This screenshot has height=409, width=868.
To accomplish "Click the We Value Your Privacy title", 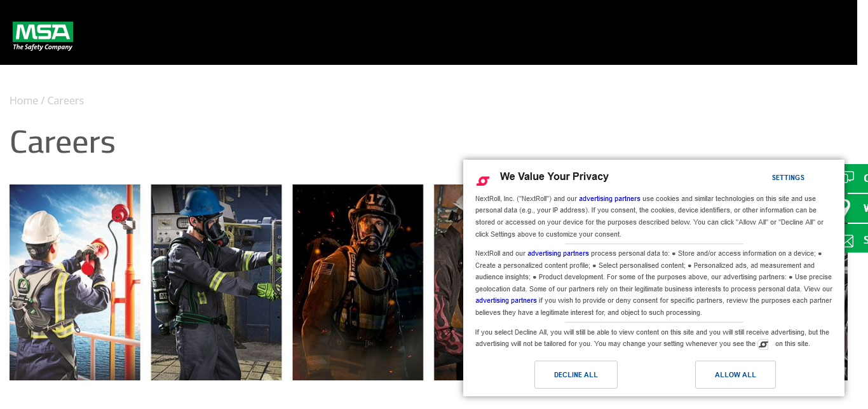I will point(553,176).
